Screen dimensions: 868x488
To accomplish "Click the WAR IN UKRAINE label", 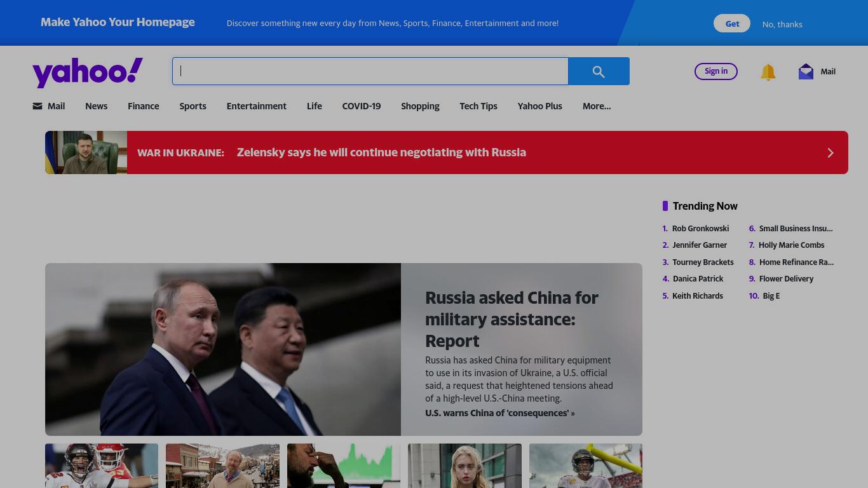I will click(180, 152).
